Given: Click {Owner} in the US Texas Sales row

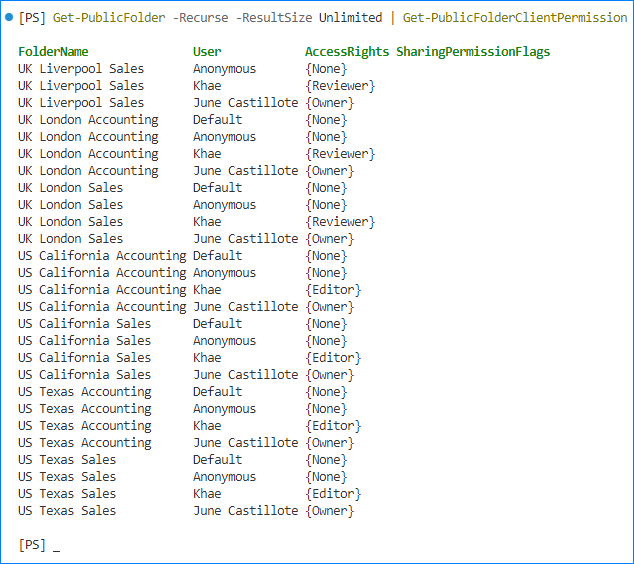Looking at the screenshot, I should pos(330,511).
